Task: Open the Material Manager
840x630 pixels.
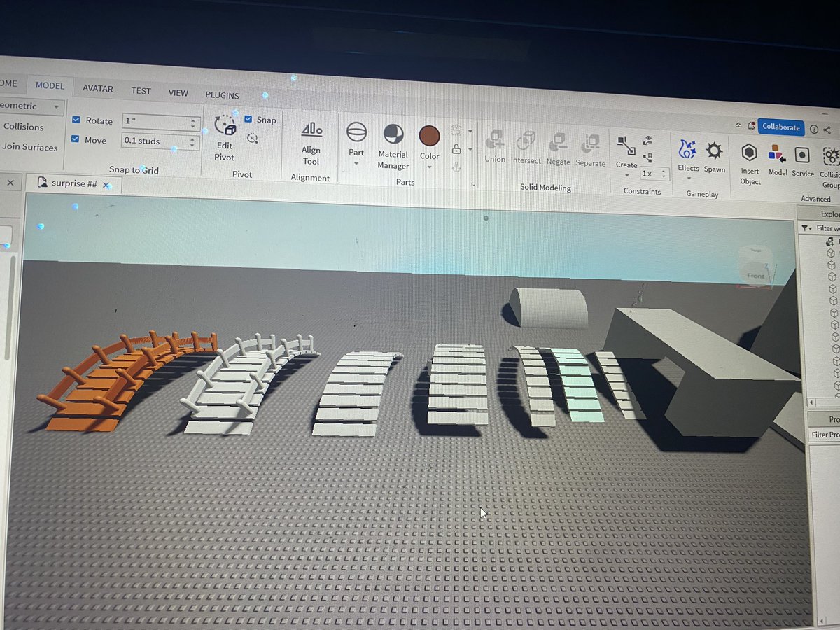Action: (x=393, y=147)
